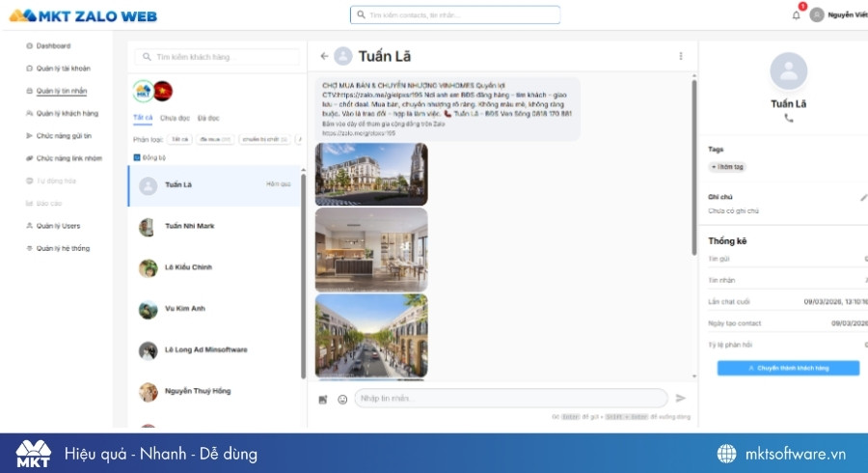Image resolution: width=868 pixels, height=473 pixels.
Task: Click the Thêm tag button
Action: point(727,167)
